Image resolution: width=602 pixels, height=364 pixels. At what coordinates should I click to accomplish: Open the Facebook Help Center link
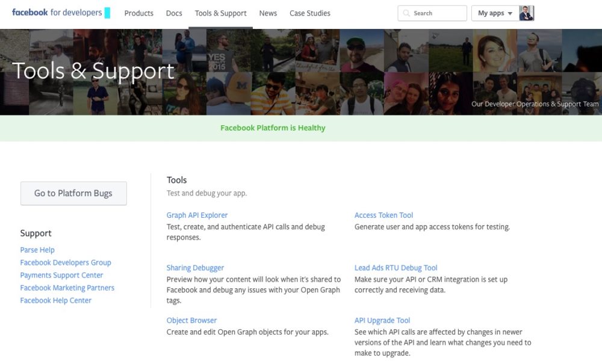pyautogui.click(x=55, y=300)
